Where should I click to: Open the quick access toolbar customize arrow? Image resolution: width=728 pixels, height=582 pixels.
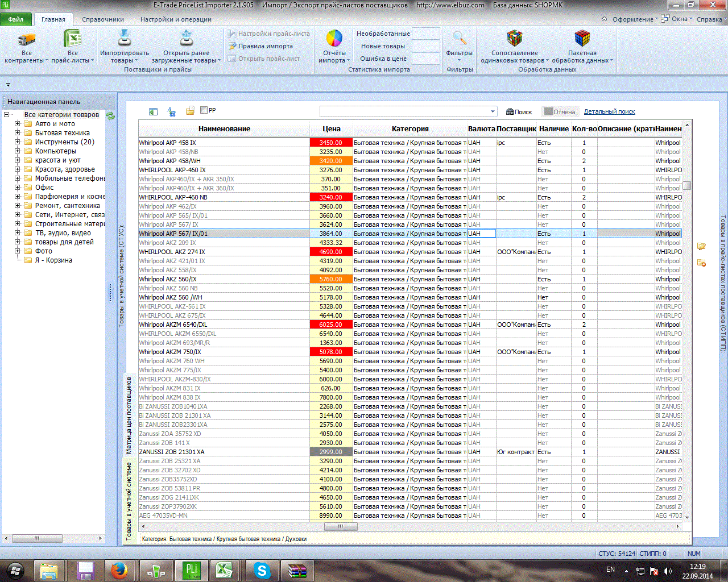8,85
